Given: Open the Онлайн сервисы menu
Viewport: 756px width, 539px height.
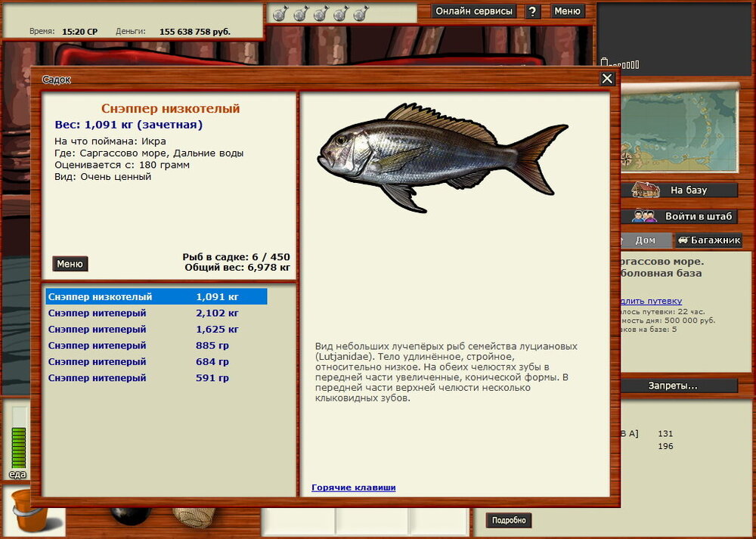Looking at the screenshot, I should [x=475, y=11].
